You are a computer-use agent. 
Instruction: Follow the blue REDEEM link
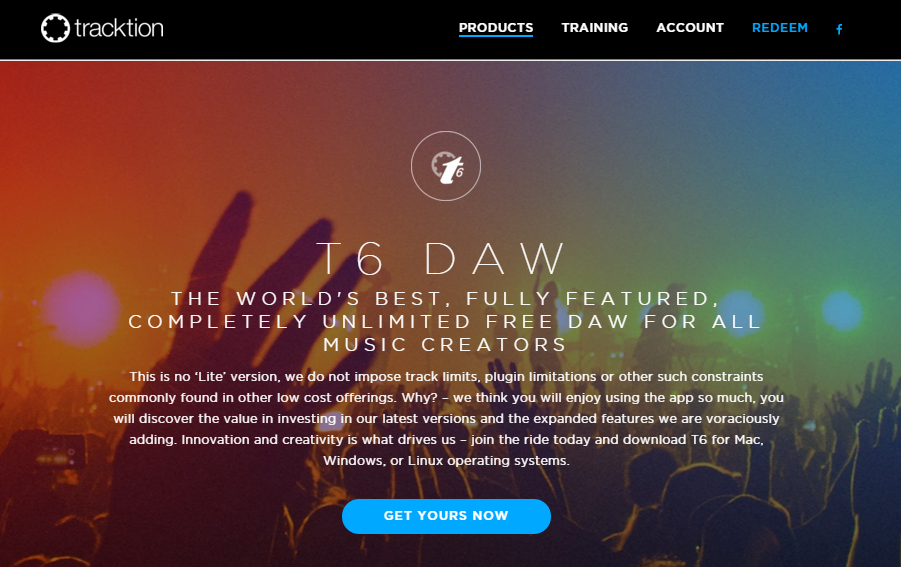[x=780, y=28]
